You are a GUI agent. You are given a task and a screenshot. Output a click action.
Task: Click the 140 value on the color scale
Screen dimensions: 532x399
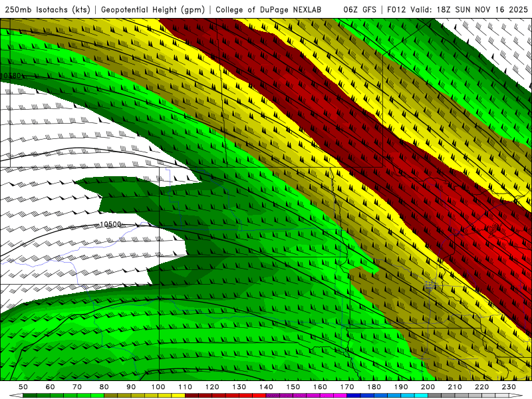point(266,387)
